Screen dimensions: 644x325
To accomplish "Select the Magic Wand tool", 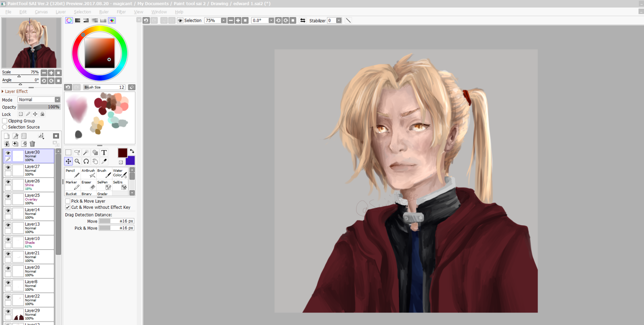I will point(86,152).
